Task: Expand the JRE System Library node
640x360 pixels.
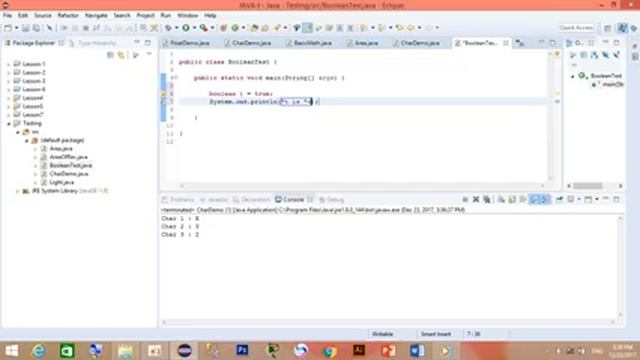Action: 17,191
